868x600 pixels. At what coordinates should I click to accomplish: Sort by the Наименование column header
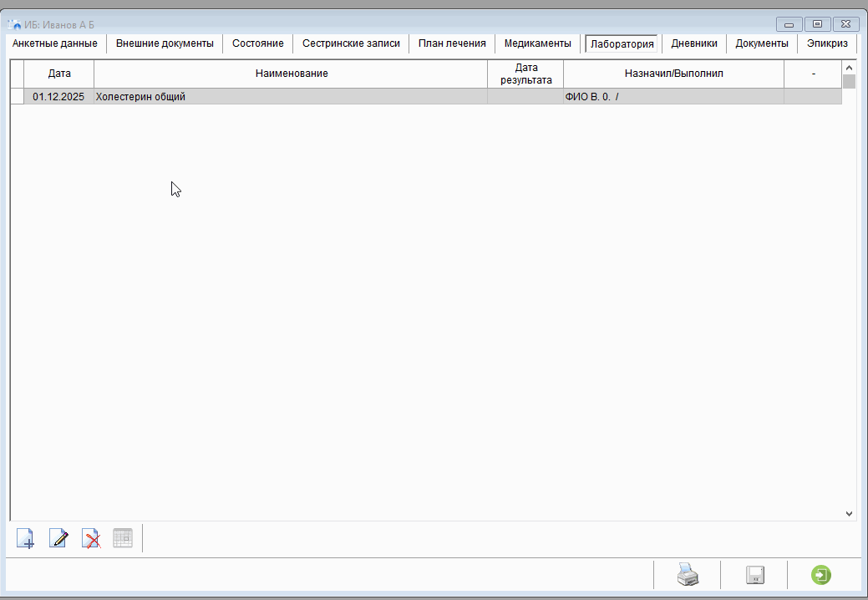[291, 74]
